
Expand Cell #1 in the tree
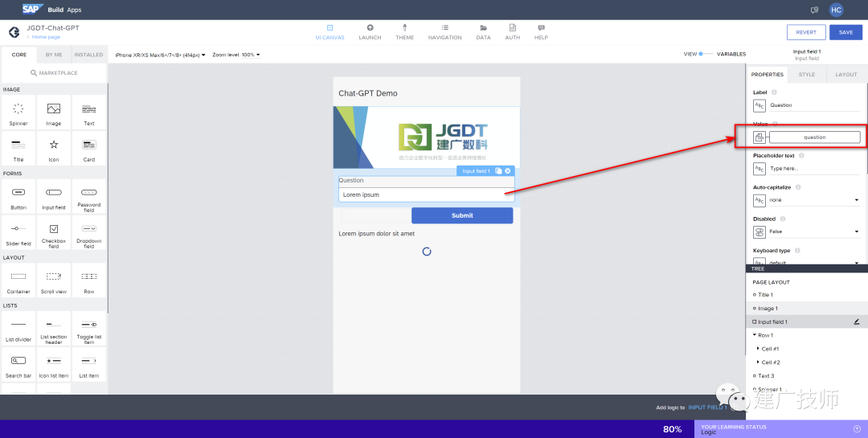(758, 349)
